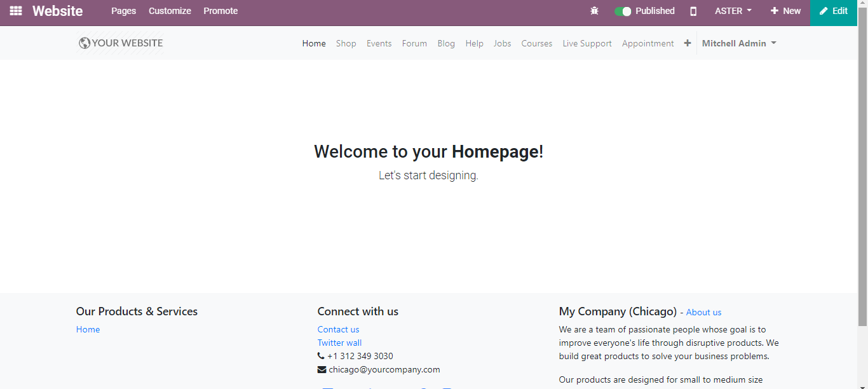Click the Our Products & Services heading
The image size is (868, 389).
(x=137, y=311)
